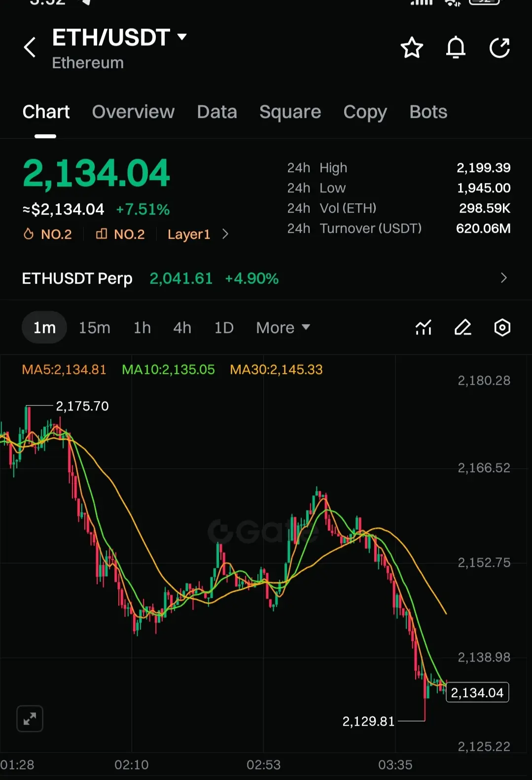Tap the 02:10 time axis label
The width and height of the screenshot is (532, 780).
(132, 765)
